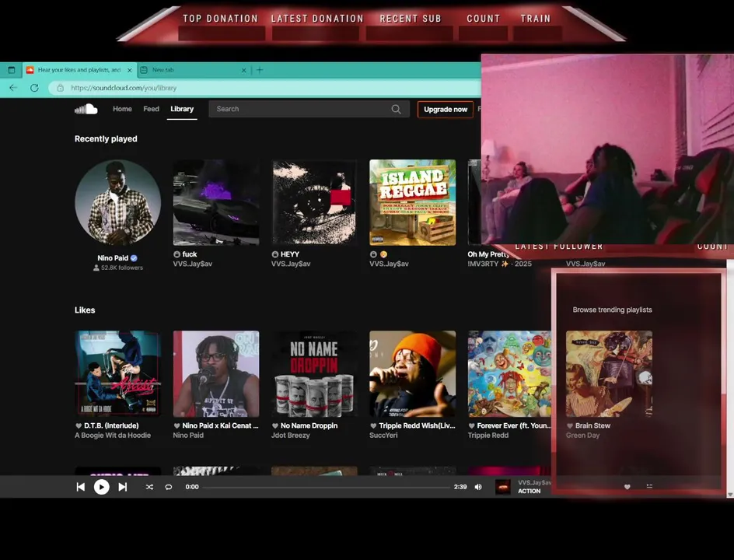Open the fuck playlist artwork
Image resolution: width=734 pixels, height=560 pixels.
216,202
